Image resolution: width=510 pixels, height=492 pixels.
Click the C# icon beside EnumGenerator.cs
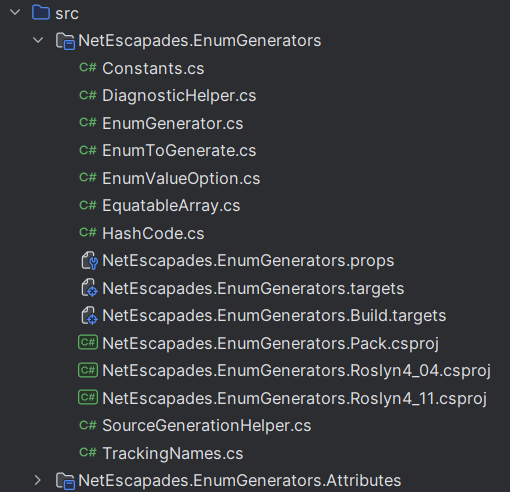point(88,123)
